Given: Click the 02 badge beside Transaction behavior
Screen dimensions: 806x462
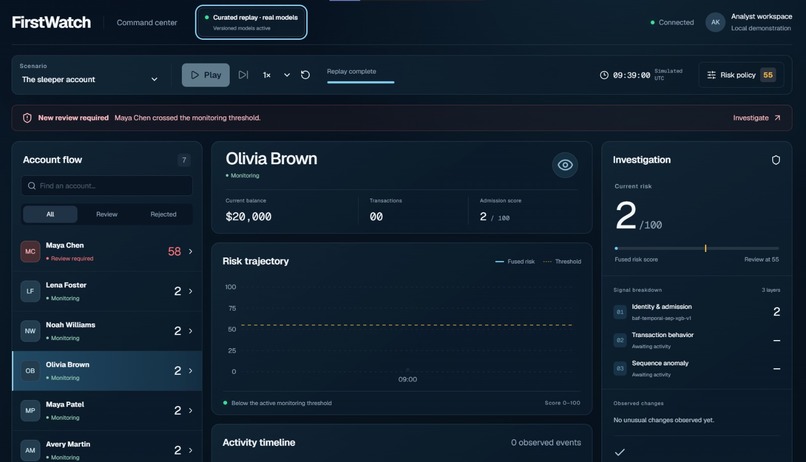Looking at the screenshot, I should click(x=620, y=340).
